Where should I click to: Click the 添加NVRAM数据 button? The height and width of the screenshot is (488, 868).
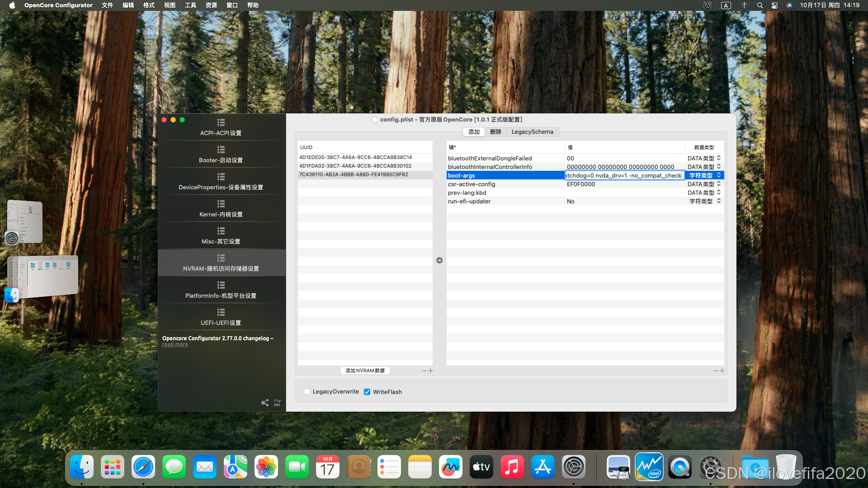[365, 371]
